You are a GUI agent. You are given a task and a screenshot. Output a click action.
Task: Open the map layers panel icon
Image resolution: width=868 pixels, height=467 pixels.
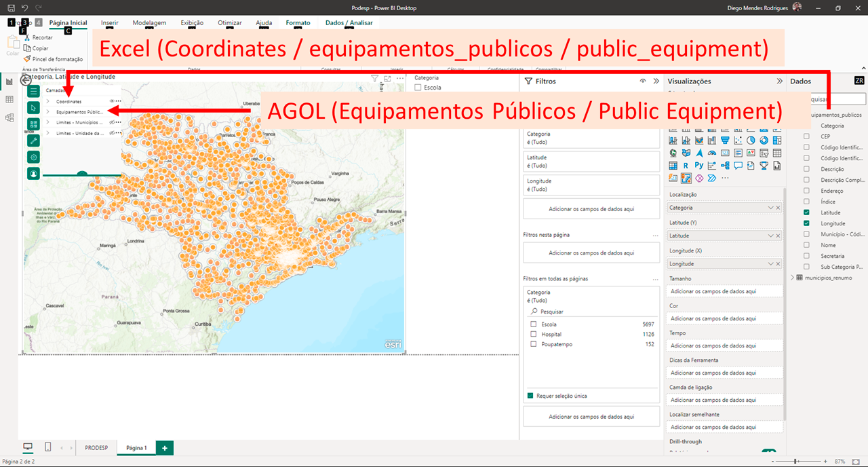click(34, 90)
